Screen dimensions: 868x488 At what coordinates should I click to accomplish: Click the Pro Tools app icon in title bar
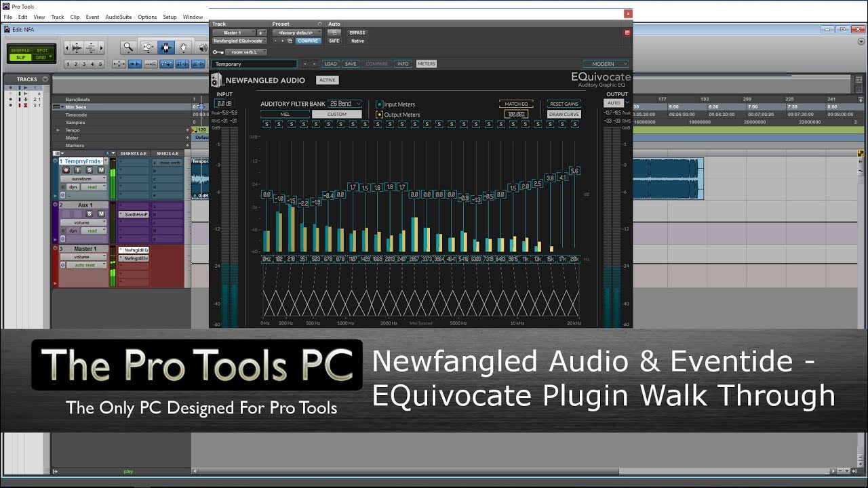(x=5, y=6)
